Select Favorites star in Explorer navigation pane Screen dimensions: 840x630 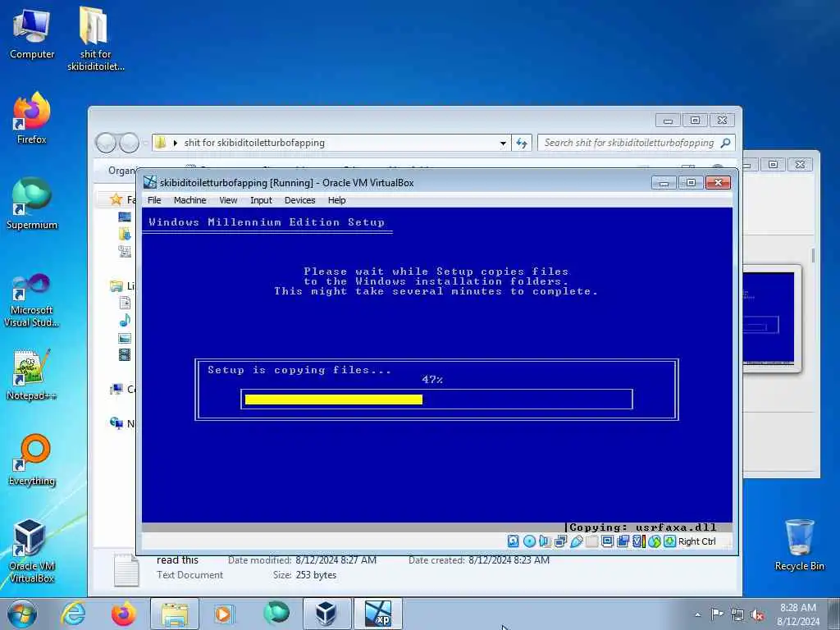(x=116, y=200)
